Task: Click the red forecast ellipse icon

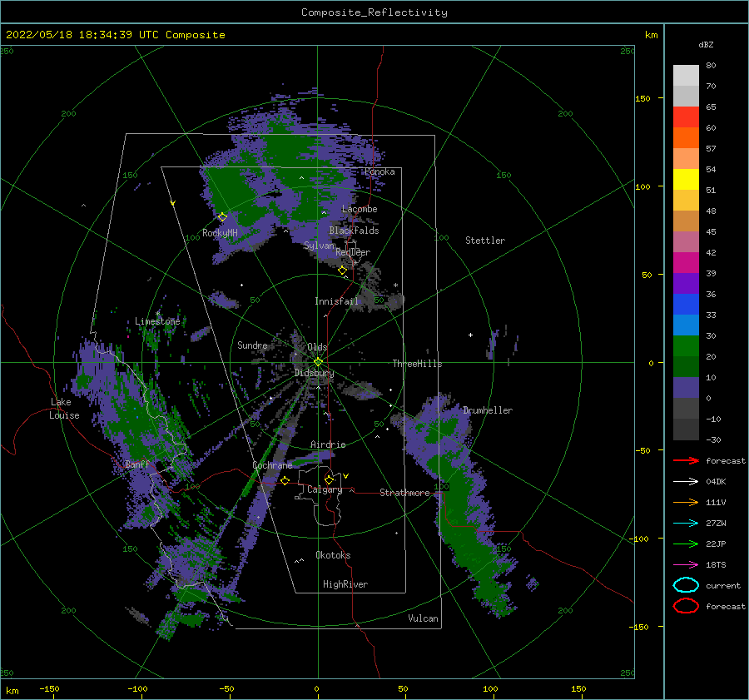Action: click(x=686, y=606)
